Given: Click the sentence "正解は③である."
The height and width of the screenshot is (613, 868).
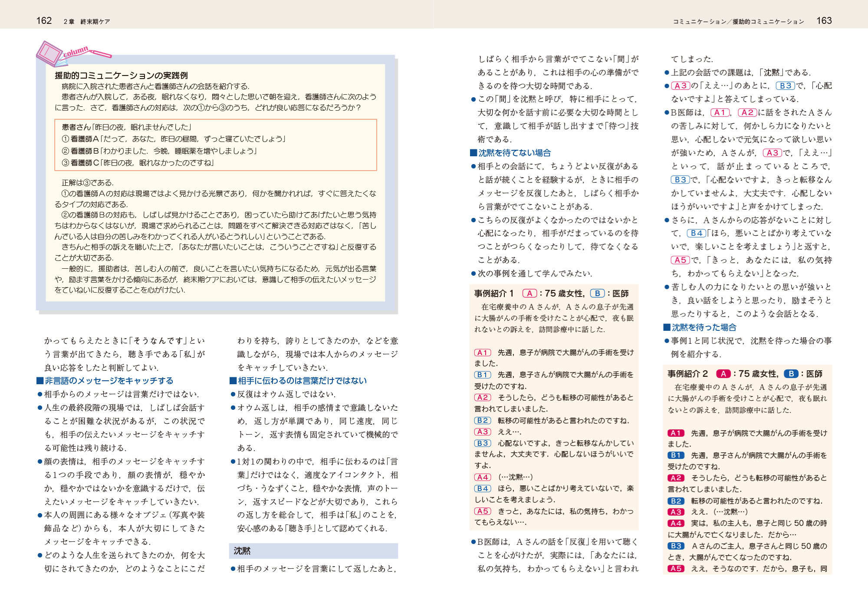Looking at the screenshot, I should (88, 183).
